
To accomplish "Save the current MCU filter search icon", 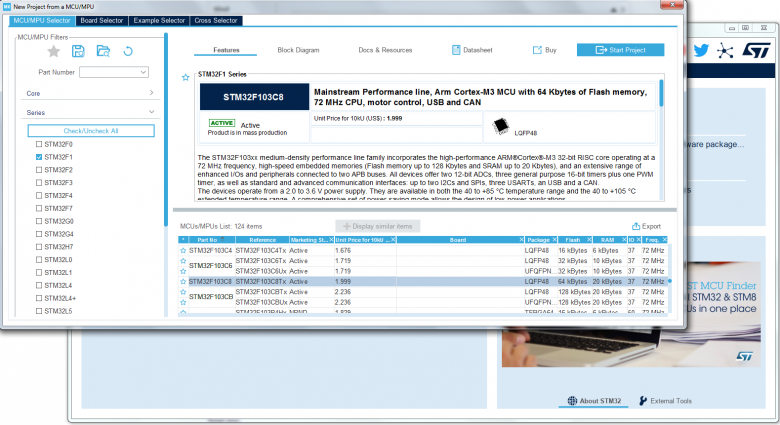I will [78, 51].
